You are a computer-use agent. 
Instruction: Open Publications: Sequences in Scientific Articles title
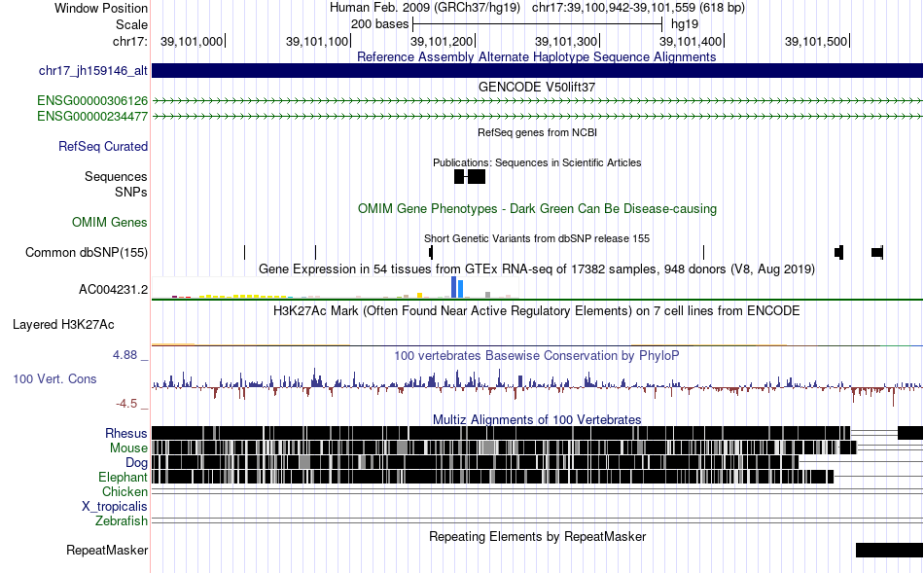point(537,162)
